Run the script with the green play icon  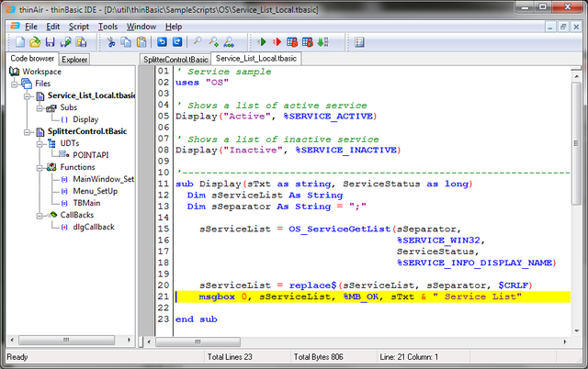click(x=262, y=42)
